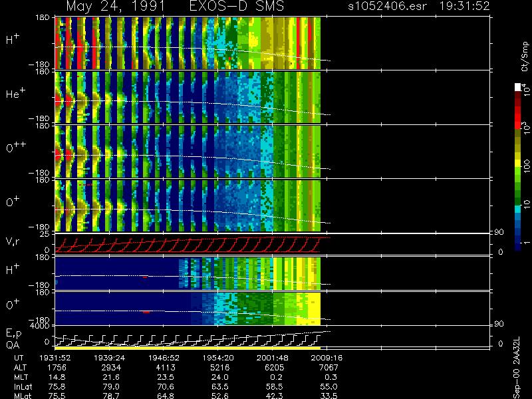The height and width of the screenshot is (399, 532).
Task: Click the altitude value '5216'
Action: tap(220, 368)
